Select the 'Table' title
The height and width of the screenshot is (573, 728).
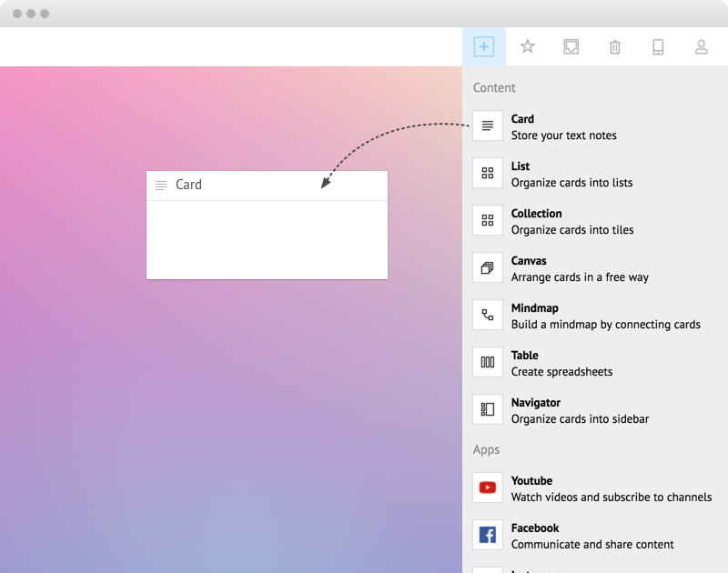(525, 356)
